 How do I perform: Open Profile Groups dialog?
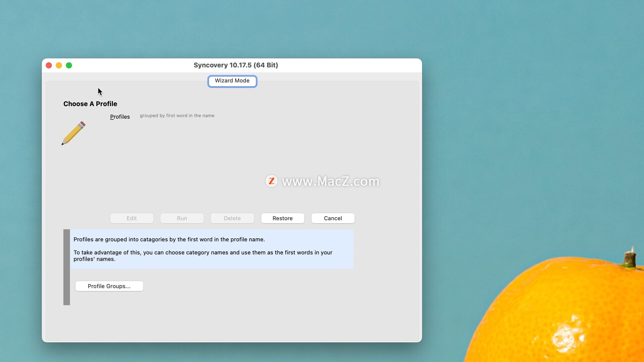(x=109, y=286)
